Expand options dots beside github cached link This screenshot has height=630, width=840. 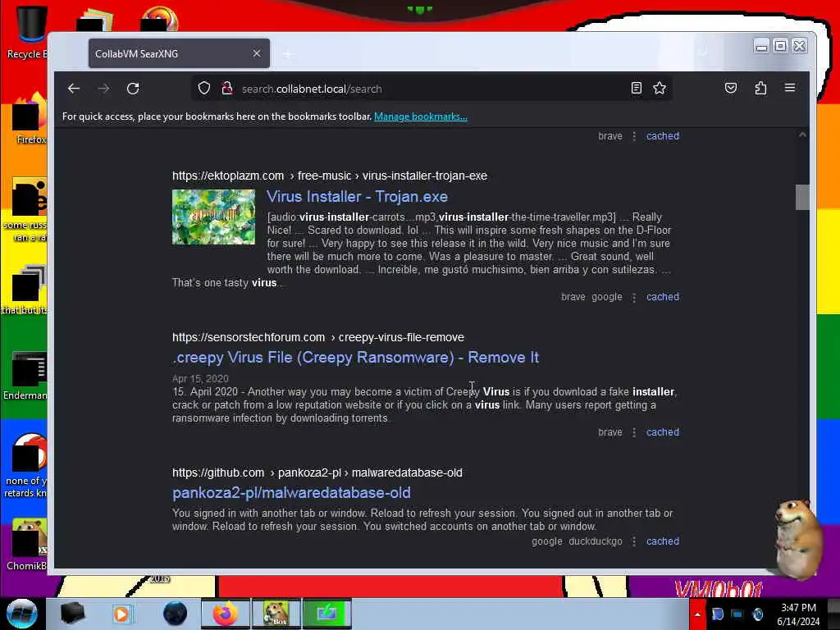click(x=634, y=541)
